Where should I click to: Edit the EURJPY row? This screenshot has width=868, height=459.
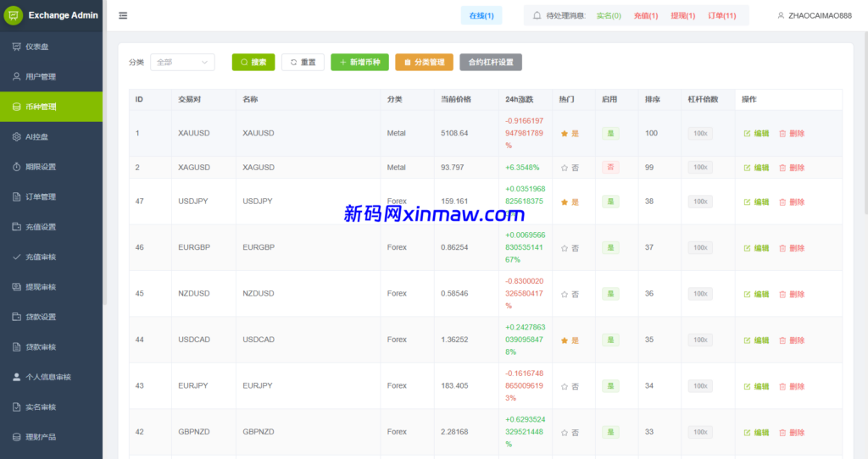click(756, 386)
